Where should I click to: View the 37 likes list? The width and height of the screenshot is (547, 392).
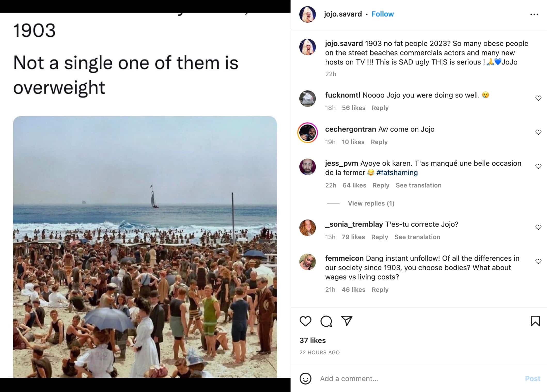click(312, 340)
